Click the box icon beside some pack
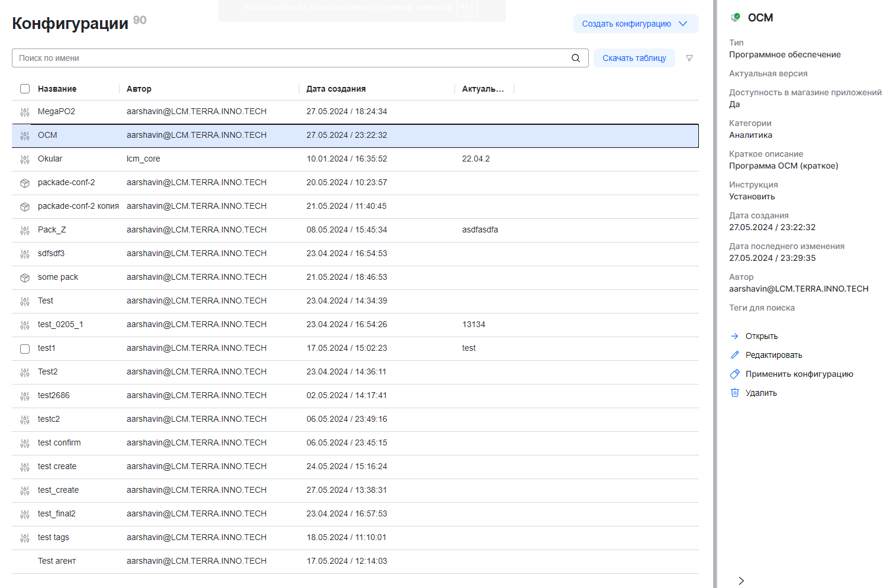Viewport: 893px width, 588px height. tap(25, 277)
